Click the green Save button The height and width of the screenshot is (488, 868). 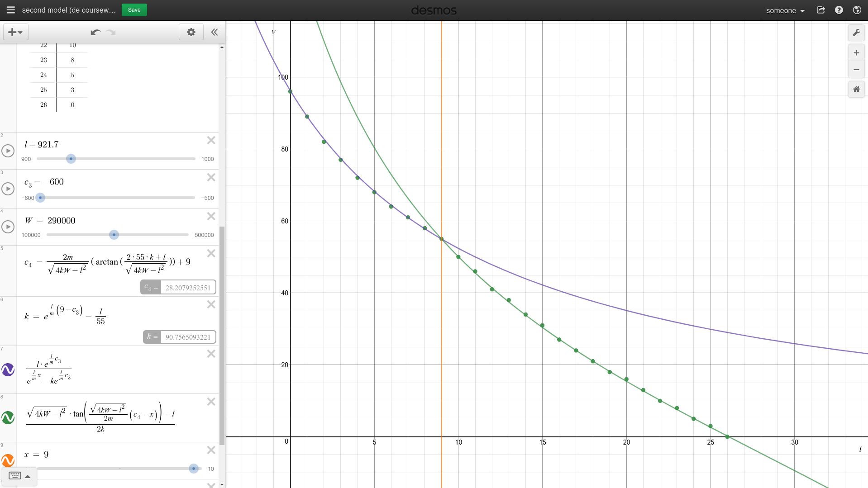[134, 10]
